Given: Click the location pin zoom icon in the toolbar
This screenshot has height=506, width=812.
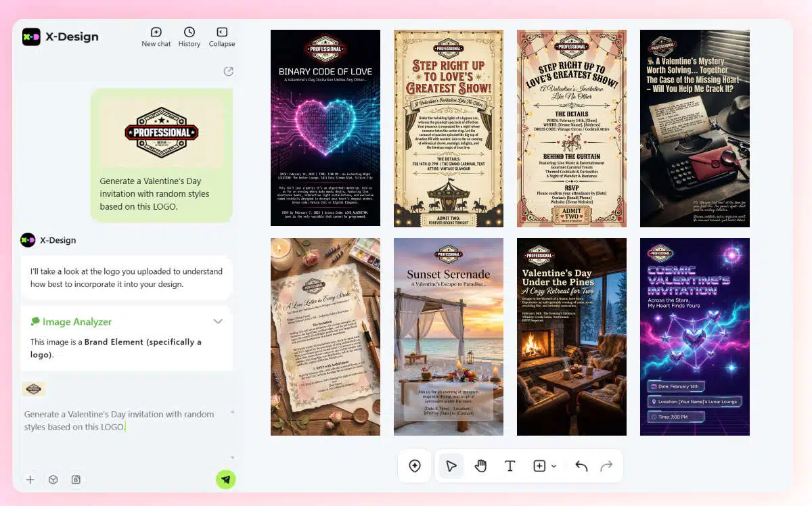Looking at the screenshot, I should pyautogui.click(x=415, y=466).
